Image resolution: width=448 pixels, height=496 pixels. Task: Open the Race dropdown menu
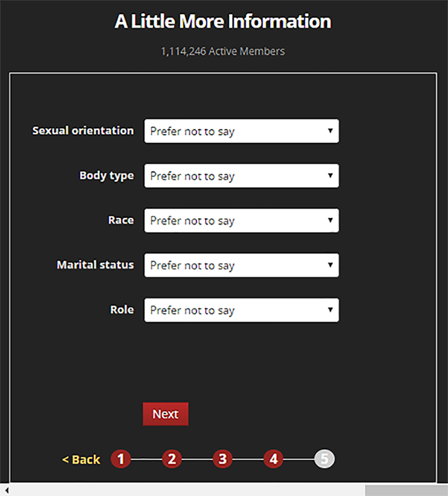click(241, 220)
